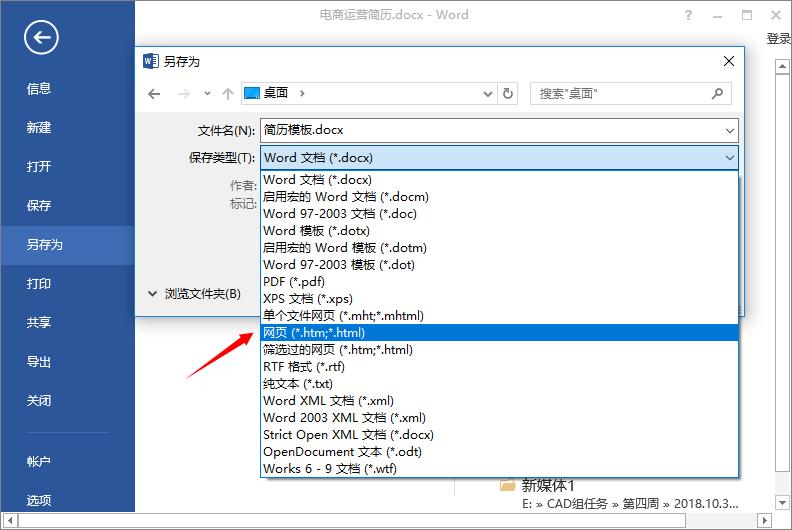This screenshot has height=530, width=792.
Task: Click vertical scrollbar up arrow
Action: tap(782, 66)
